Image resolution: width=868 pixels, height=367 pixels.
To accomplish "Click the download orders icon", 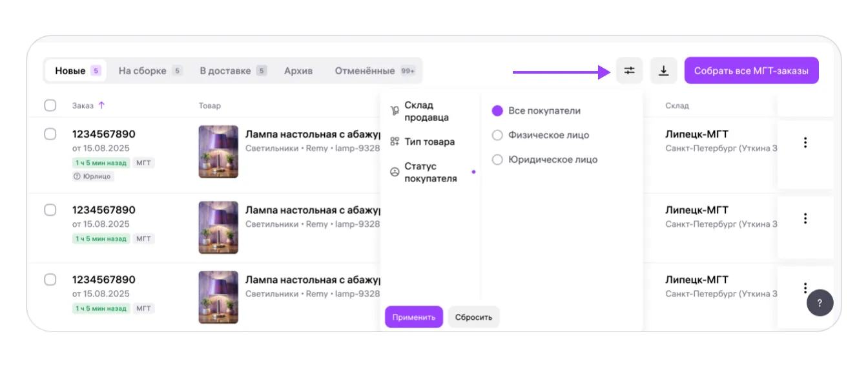I will tap(663, 70).
